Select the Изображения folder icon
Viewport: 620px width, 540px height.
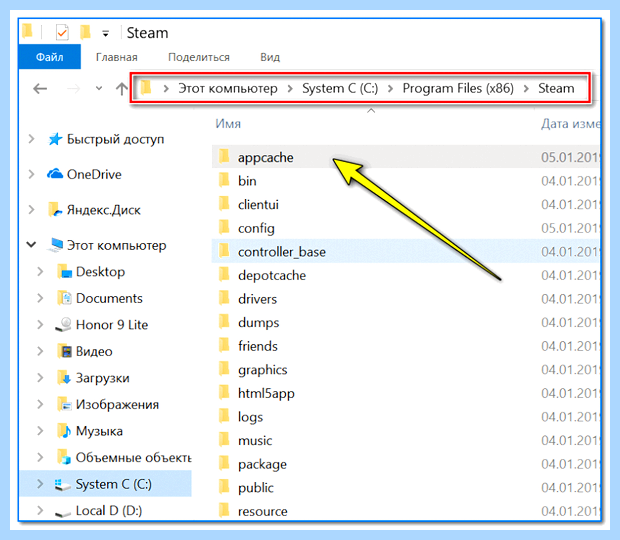click(65, 404)
